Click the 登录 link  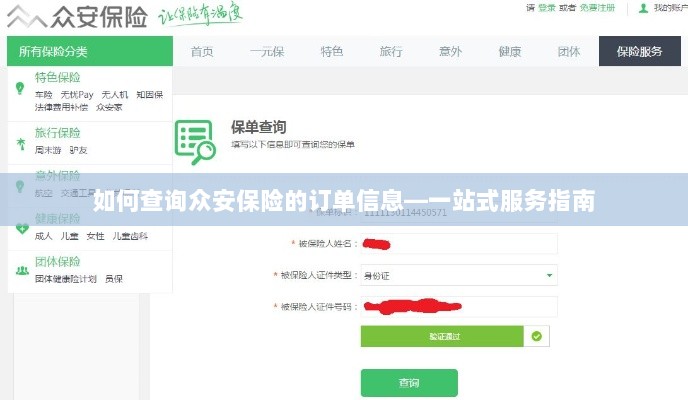[x=547, y=8]
